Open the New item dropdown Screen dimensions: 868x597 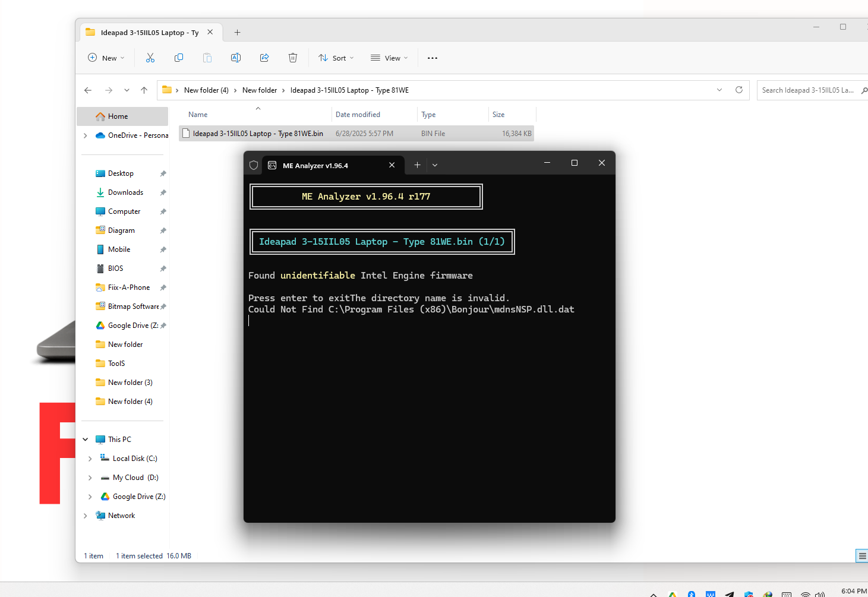(106, 58)
